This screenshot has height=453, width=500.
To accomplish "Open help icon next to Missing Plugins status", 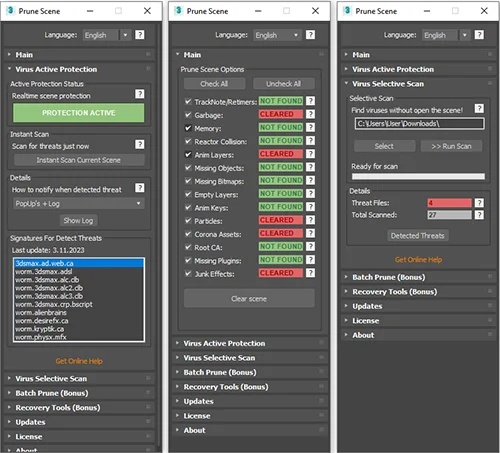I will click(310, 260).
